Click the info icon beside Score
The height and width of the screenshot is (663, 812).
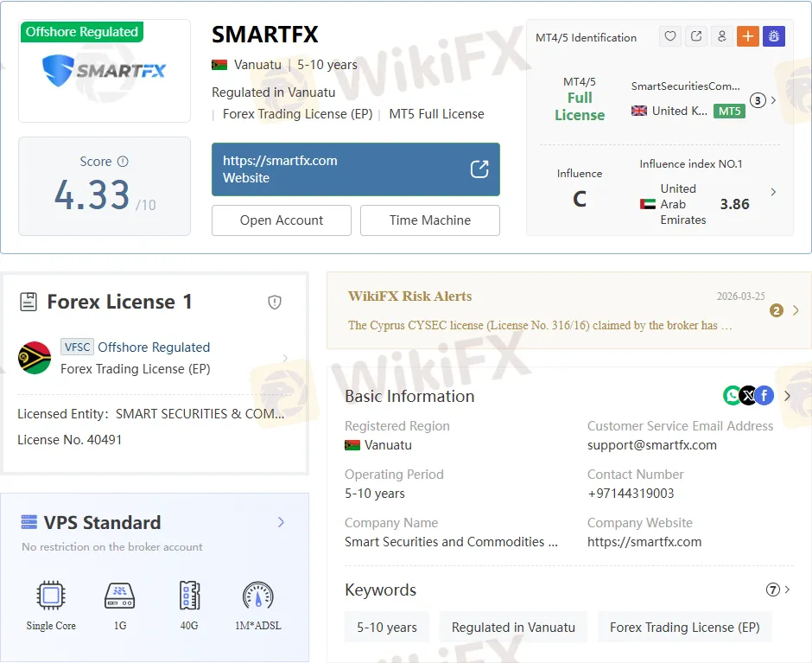tap(123, 162)
